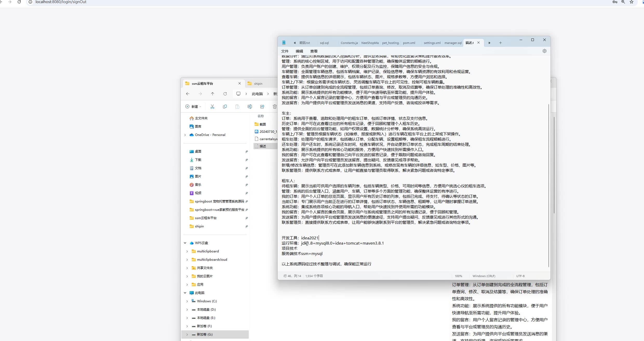
Task: Click the UTF-8 encoding status entry
Action: point(520,276)
